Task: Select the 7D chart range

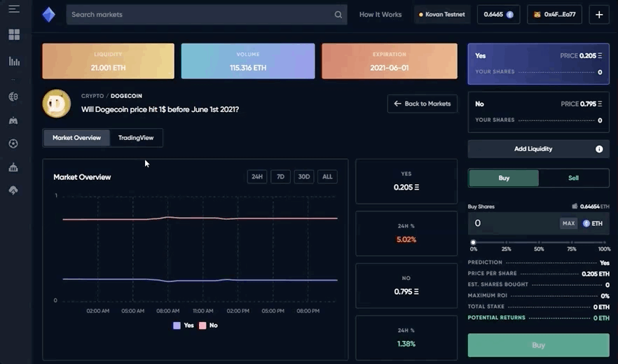Action: click(280, 176)
